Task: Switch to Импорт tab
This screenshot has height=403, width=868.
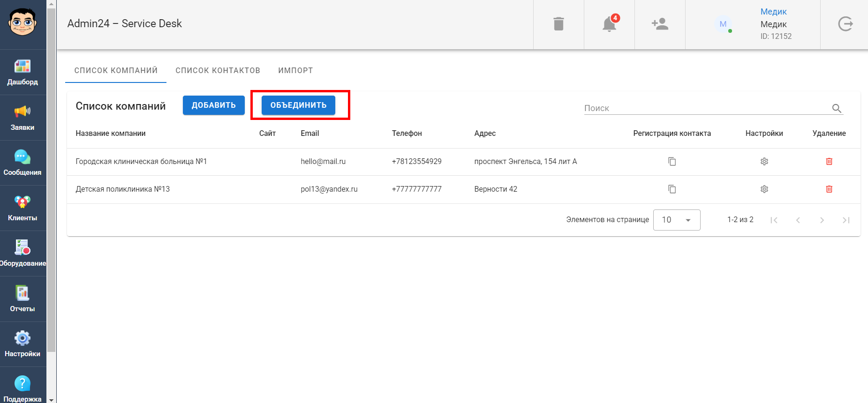Action: coord(295,70)
